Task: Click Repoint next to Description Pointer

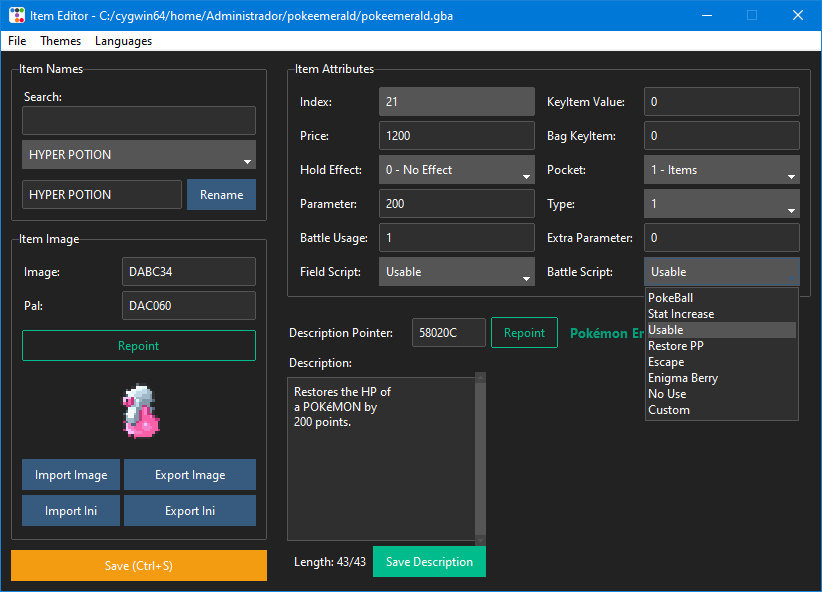Action: coord(524,333)
